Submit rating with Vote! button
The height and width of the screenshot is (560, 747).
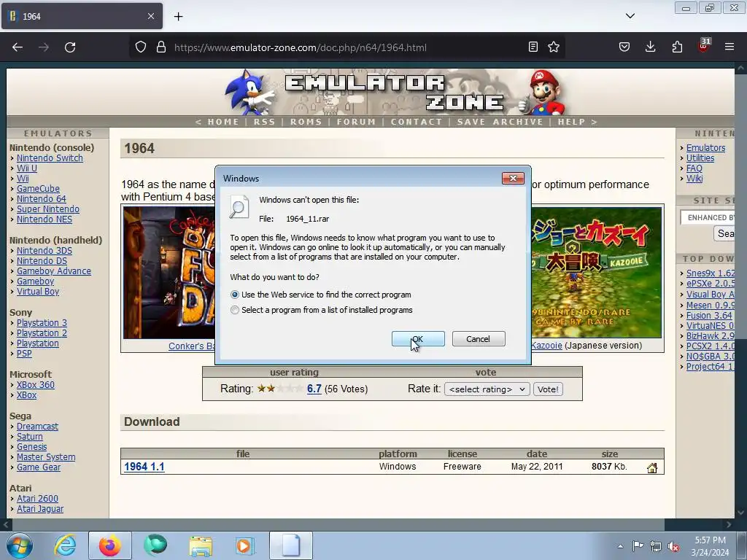(548, 389)
